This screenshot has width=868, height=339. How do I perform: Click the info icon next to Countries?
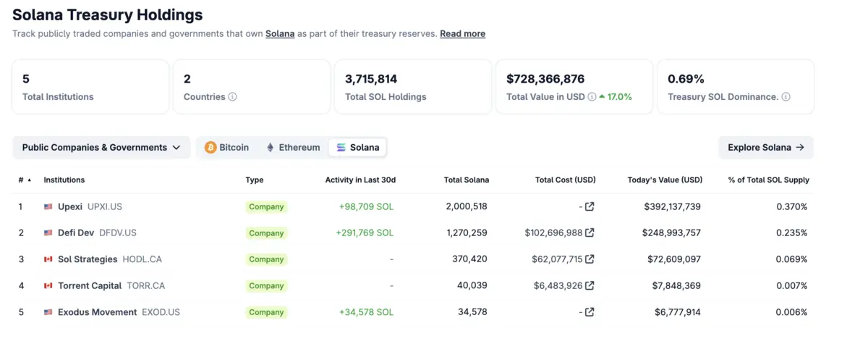point(232,97)
